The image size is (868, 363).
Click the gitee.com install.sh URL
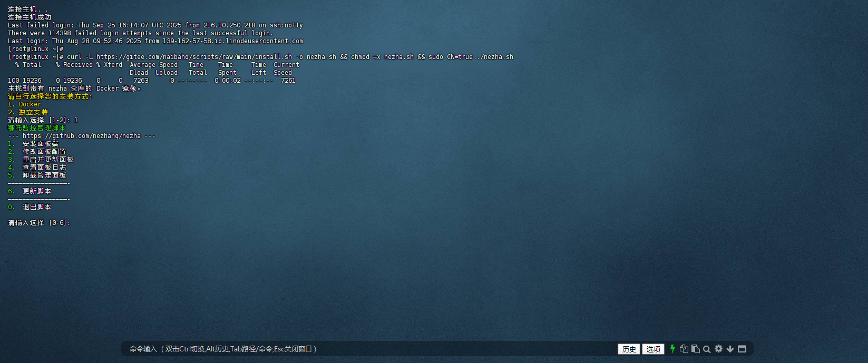[x=194, y=57]
